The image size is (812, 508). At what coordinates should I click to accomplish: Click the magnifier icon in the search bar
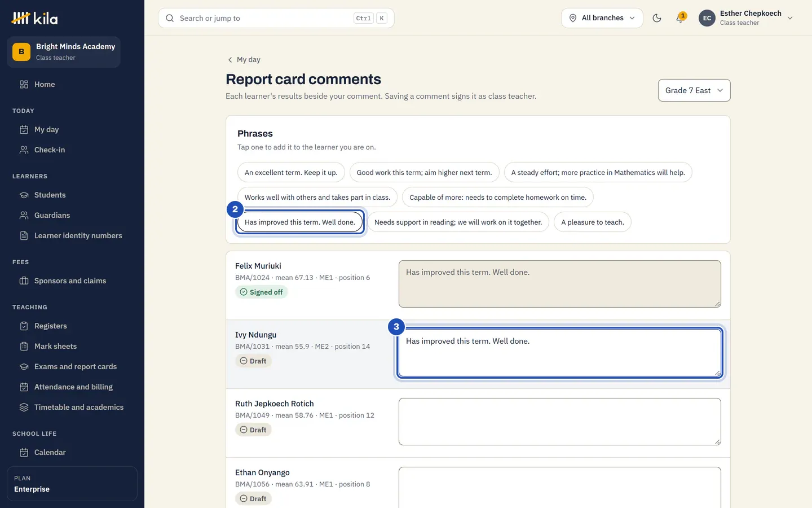pos(170,18)
